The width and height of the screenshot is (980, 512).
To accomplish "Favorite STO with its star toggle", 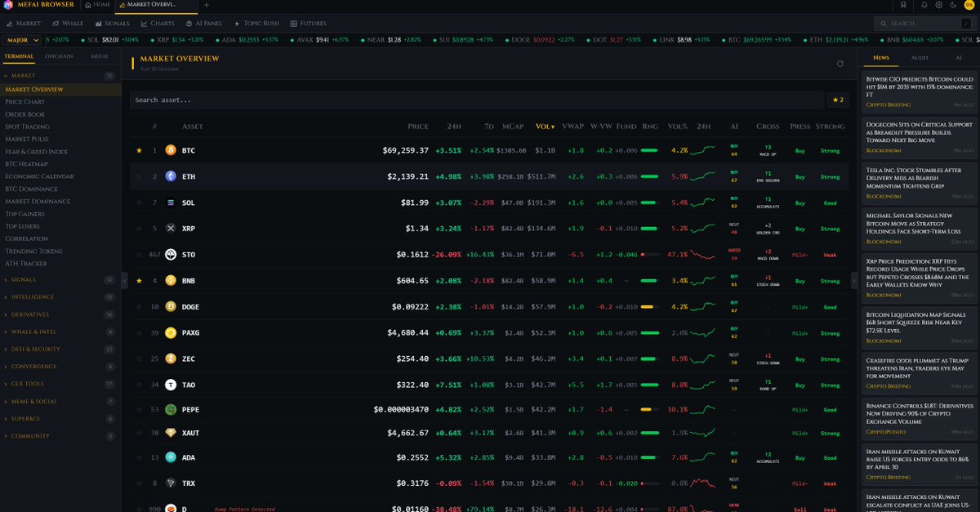I will pyautogui.click(x=139, y=255).
